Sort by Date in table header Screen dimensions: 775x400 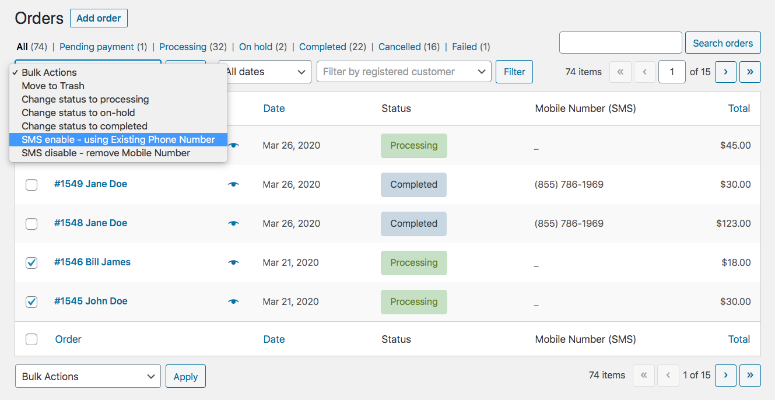point(274,108)
